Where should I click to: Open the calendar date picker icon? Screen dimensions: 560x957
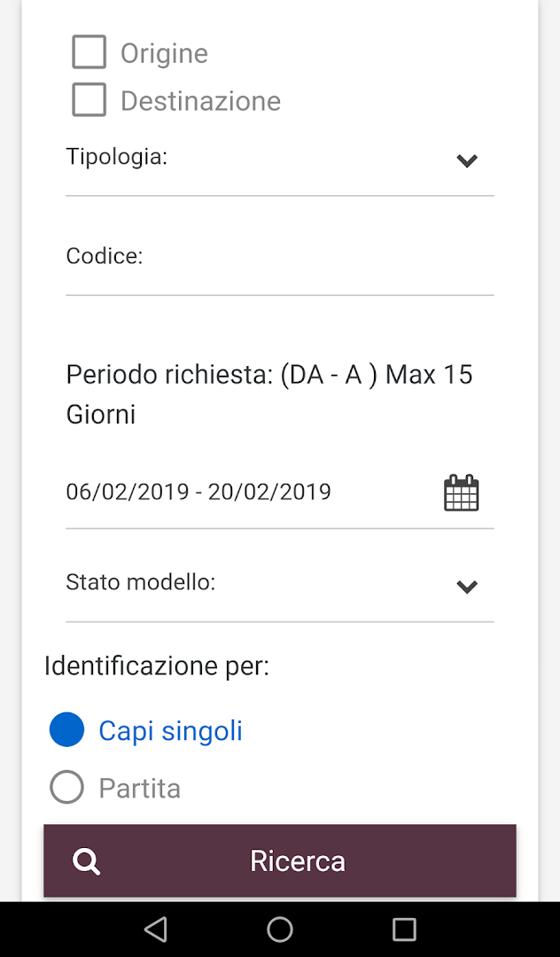461,492
